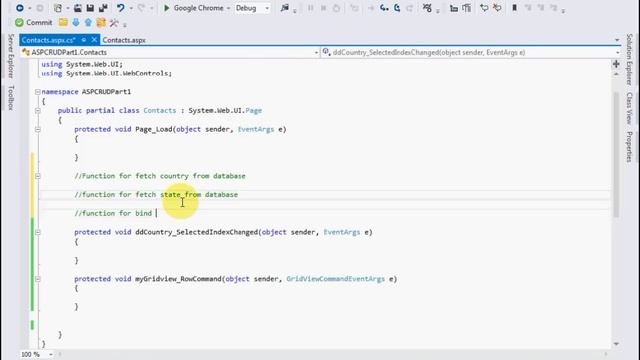The image size is (640, 360).
Task: Click the text 'ddCountry_SelectedIndexChanged' in code
Action: (x=197, y=232)
